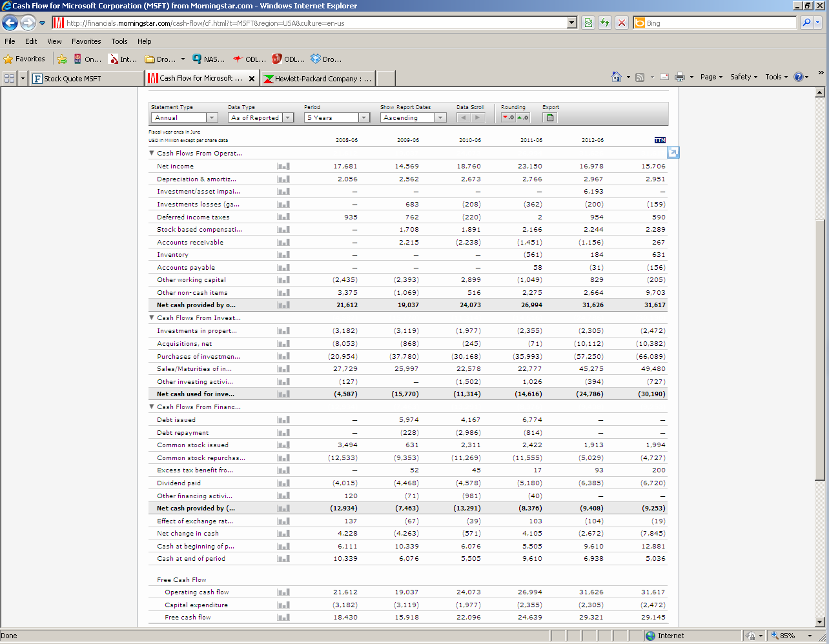Open the chart icon for Dividend paid
Image resolution: width=829 pixels, height=644 pixels.
coord(283,483)
